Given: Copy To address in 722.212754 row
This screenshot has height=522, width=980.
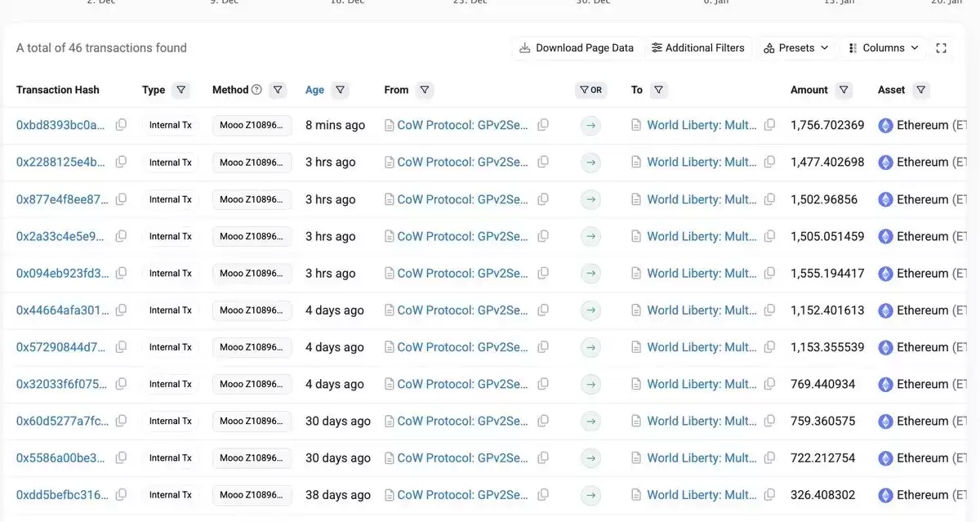Looking at the screenshot, I should click(x=769, y=457).
